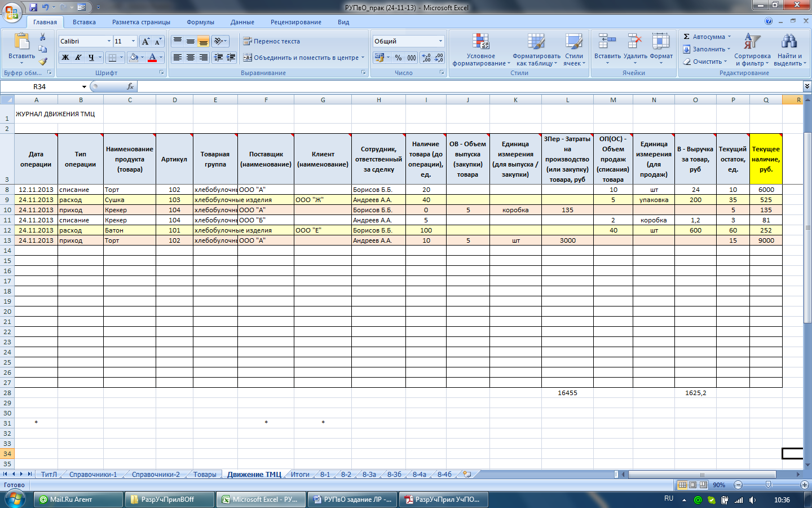Switch to Page Layout view icon
Viewport: 812px width, 508px height.
click(693, 485)
